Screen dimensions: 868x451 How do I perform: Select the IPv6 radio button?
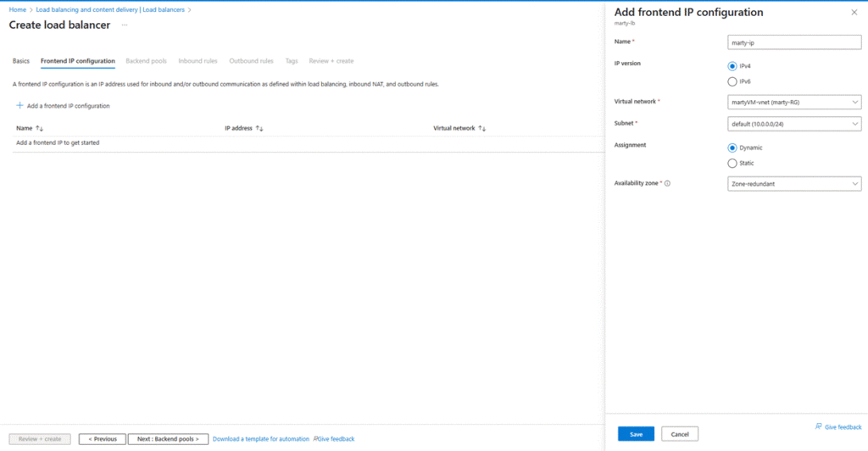tap(732, 81)
